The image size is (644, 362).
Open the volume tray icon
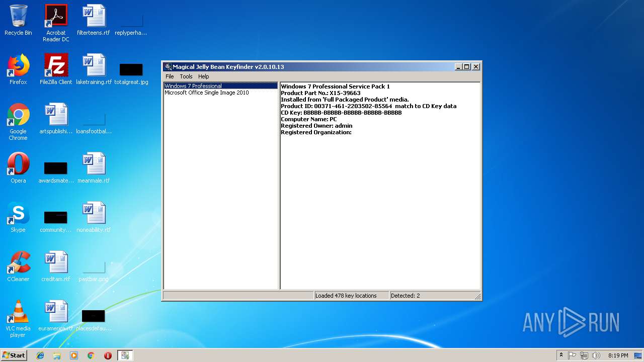coord(596,355)
